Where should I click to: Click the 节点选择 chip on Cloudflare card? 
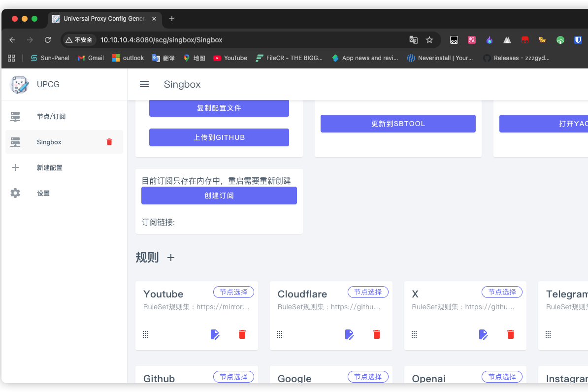368,292
